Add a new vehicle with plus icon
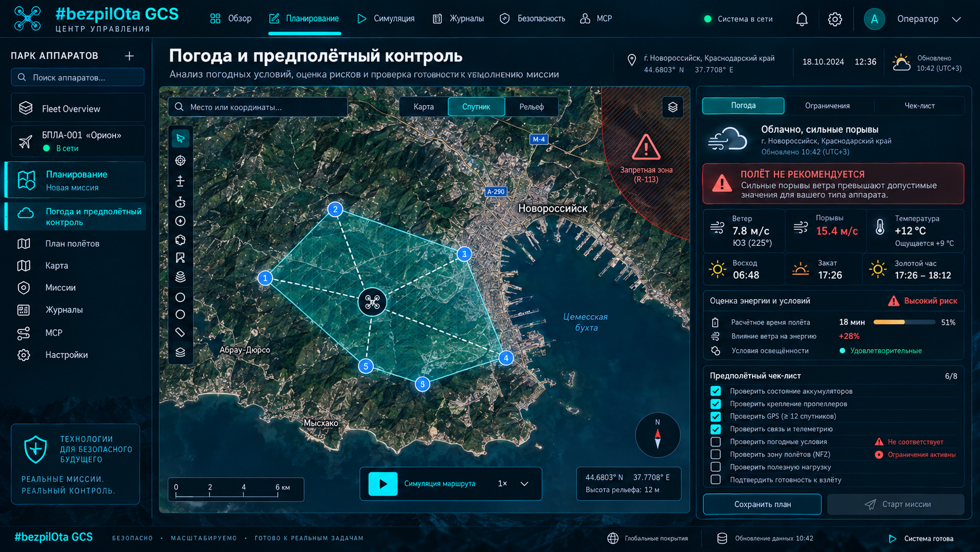The width and height of the screenshot is (980, 552). pyautogui.click(x=130, y=56)
